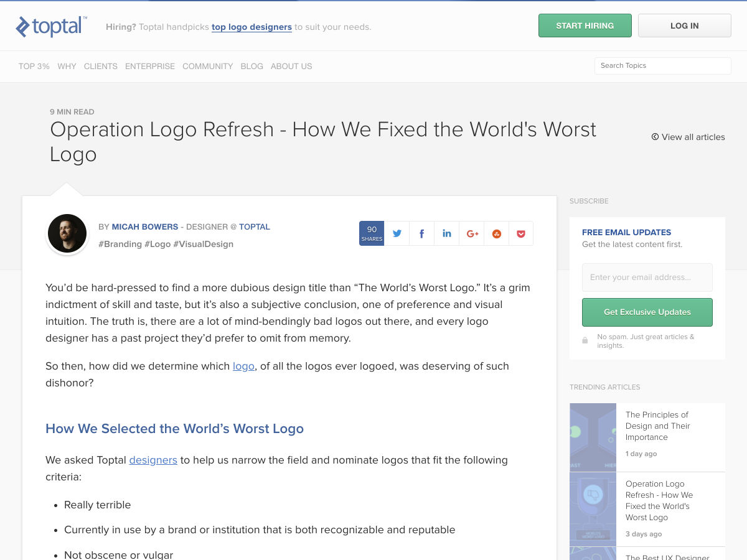This screenshot has height=560, width=747.
Task: Share the article on Twitter
Action: click(x=397, y=233)
